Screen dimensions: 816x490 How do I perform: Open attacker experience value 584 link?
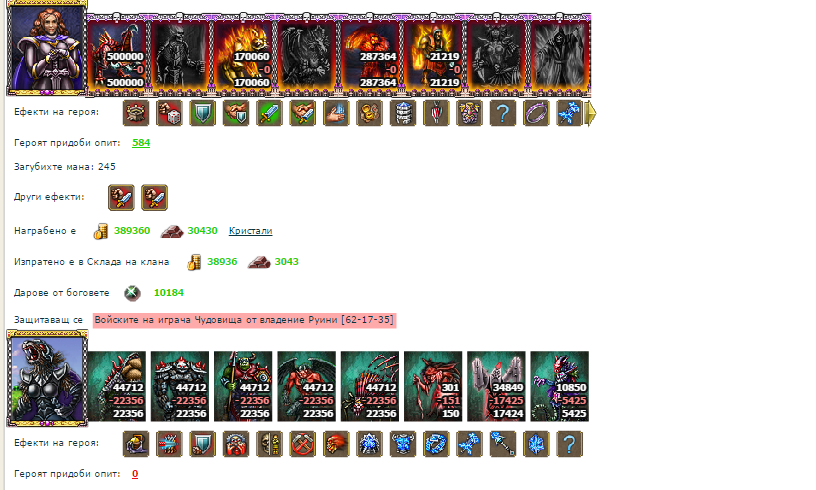[141, 143]
